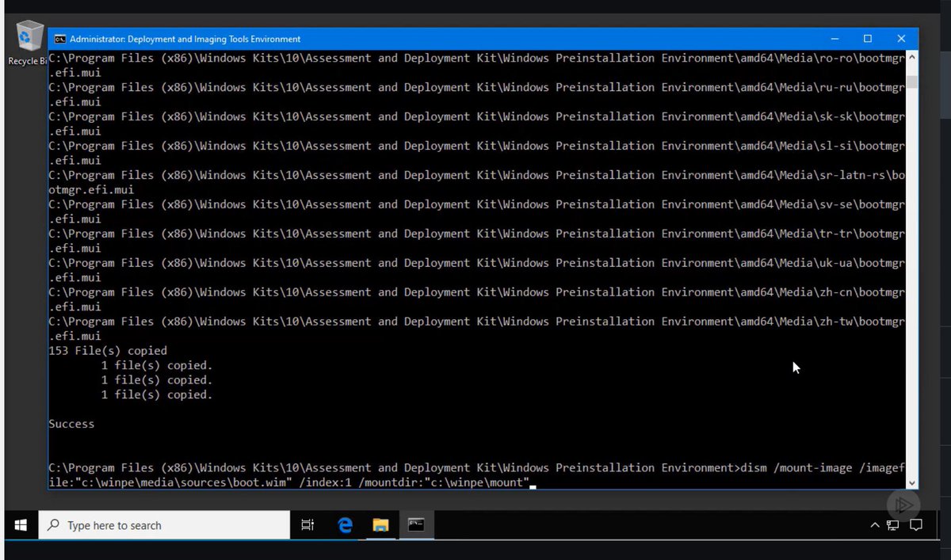951x560 pixels.
Task: Select the command prompt taskbar icon
Action: pos(416,525)
